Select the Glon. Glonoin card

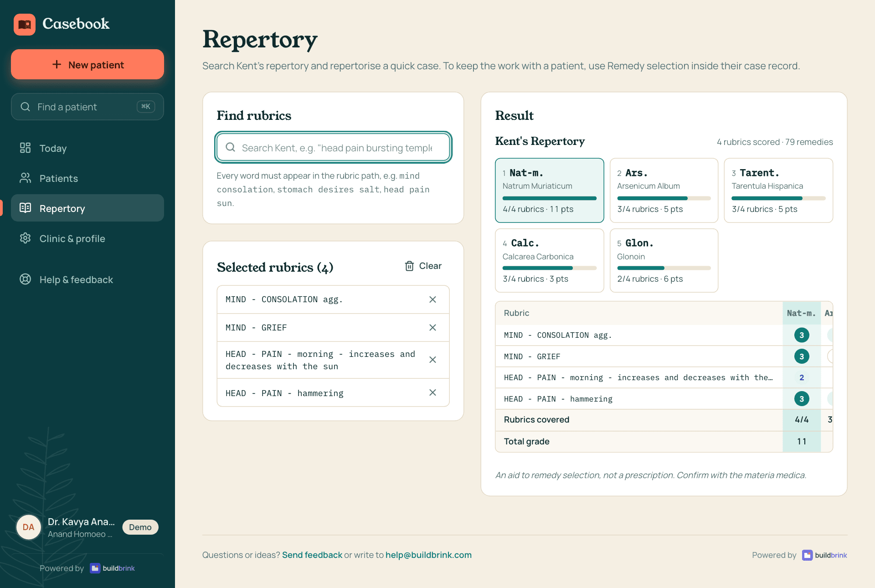tap(664, 260)
